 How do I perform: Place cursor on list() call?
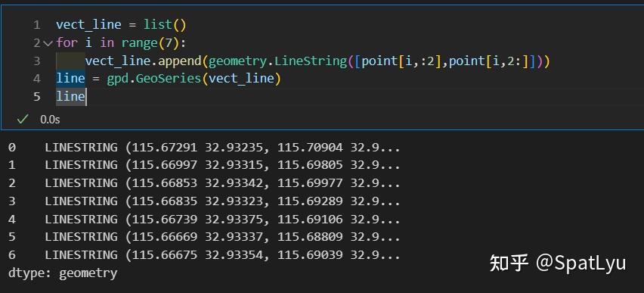[165, 25]
